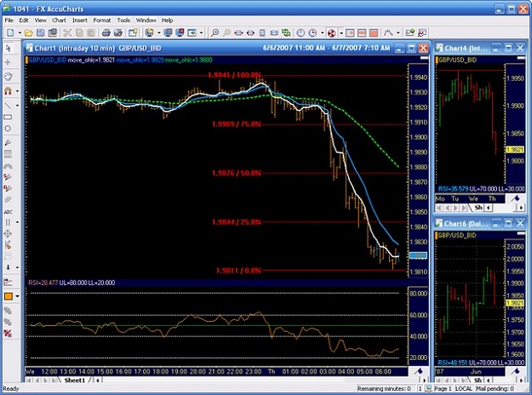
Task: Print with the printer icon
Action: 106,33
